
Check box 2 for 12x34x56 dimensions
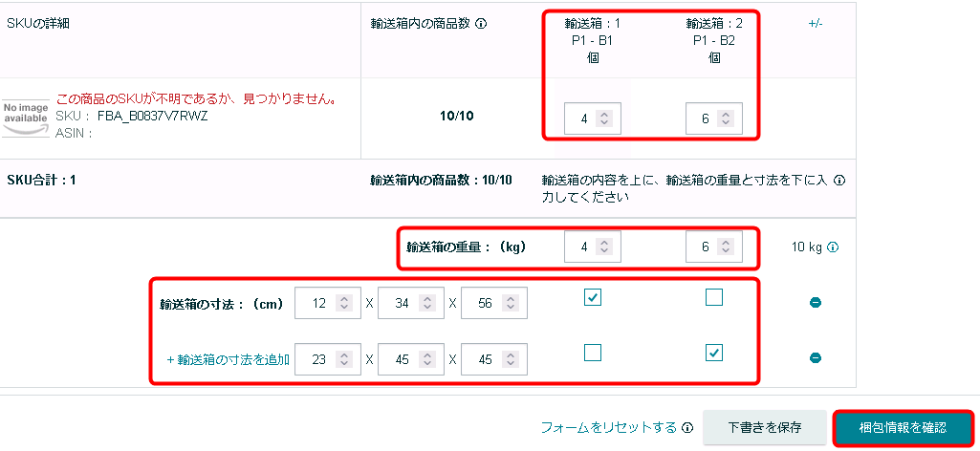point(713,298)
